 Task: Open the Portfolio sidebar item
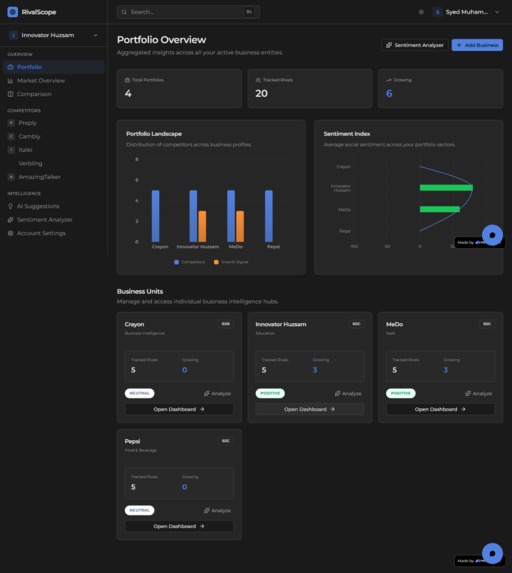pos(54,67)
